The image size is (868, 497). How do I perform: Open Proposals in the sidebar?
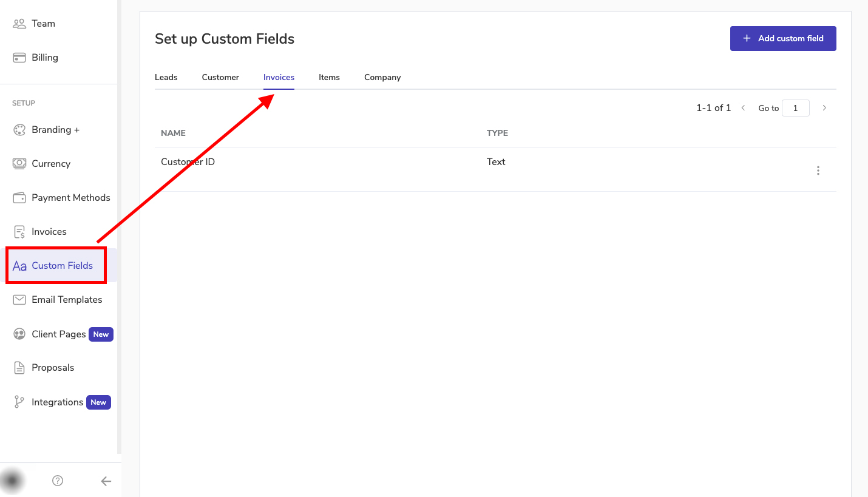click(53, 368)
